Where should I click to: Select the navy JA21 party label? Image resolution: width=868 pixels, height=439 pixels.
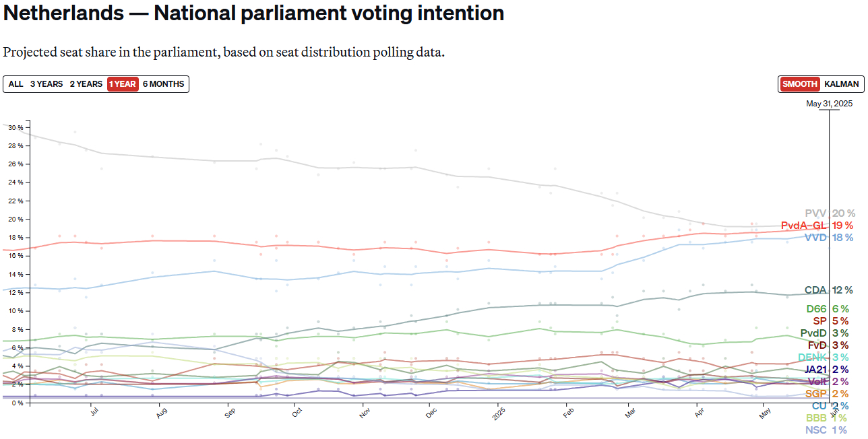(x=815, y=370)
